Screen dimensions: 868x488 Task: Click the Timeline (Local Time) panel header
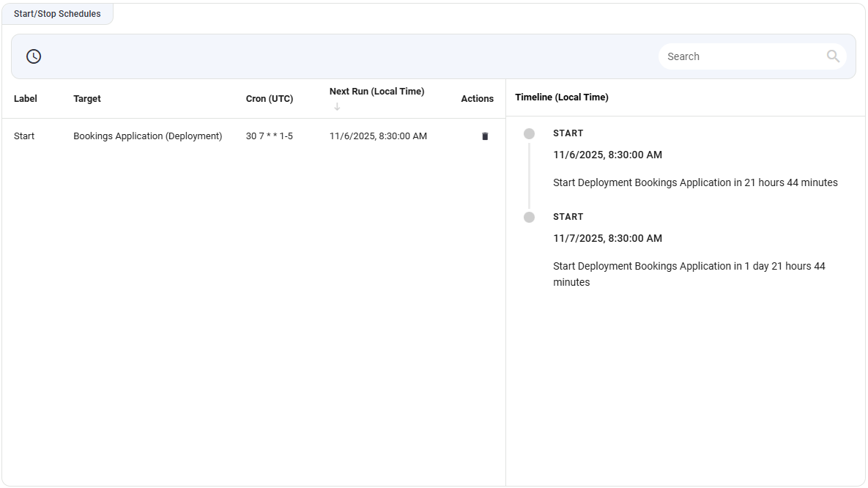point(561,97)
